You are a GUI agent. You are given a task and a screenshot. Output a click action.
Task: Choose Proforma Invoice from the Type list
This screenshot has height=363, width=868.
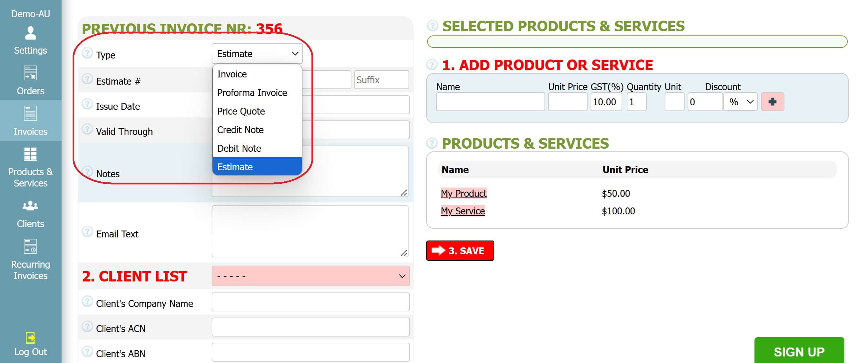click(252, 93)
